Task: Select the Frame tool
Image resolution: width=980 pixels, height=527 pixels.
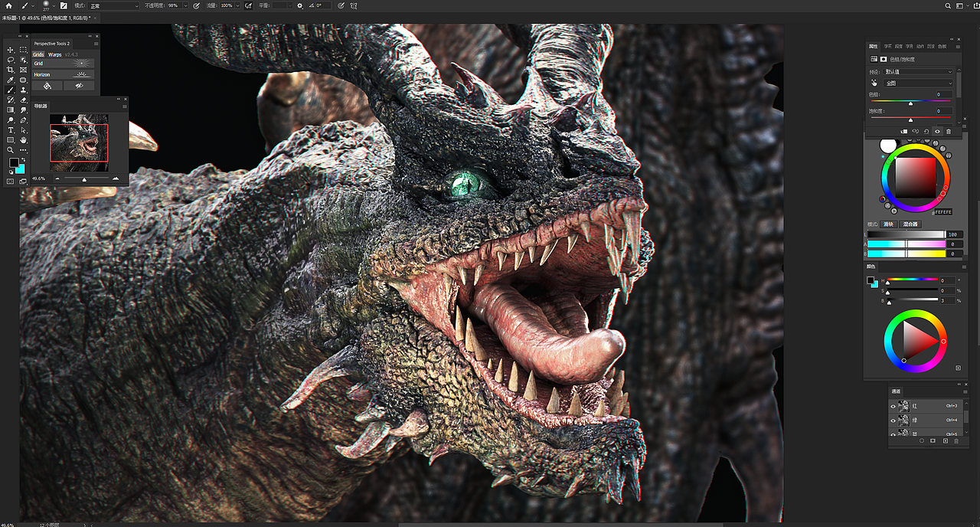Action: pos(23,70)
